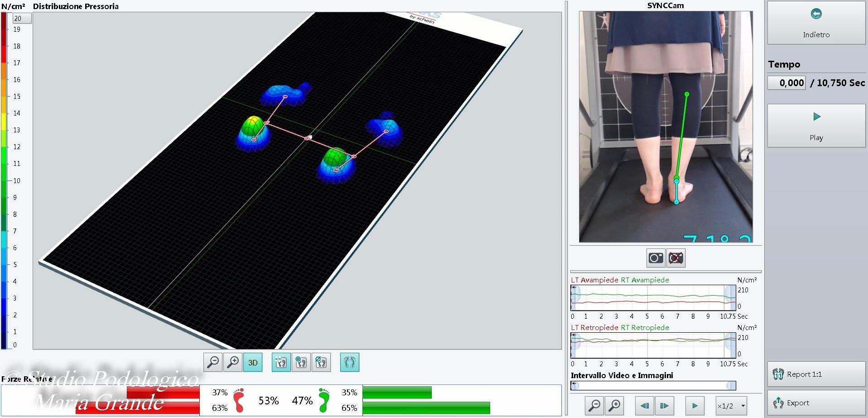Click the Intervallo Video e Immagini range slider
The image size is (868, 418).
click(x=653, y=385)
